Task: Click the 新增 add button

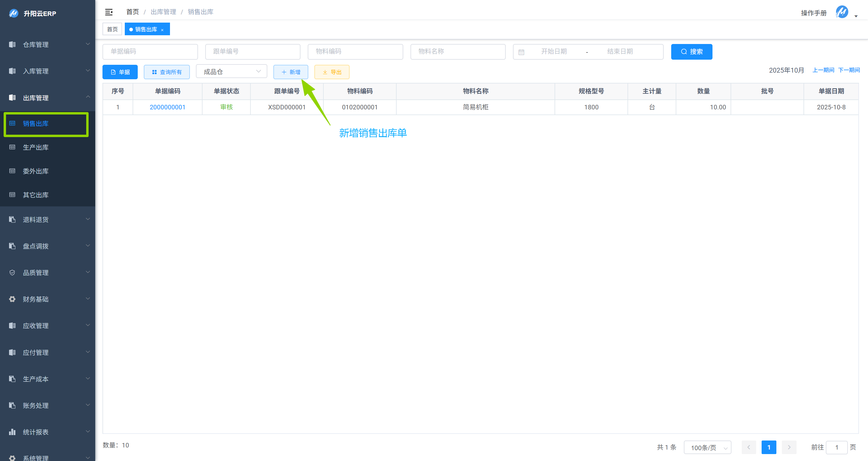Action: (291, 72)
